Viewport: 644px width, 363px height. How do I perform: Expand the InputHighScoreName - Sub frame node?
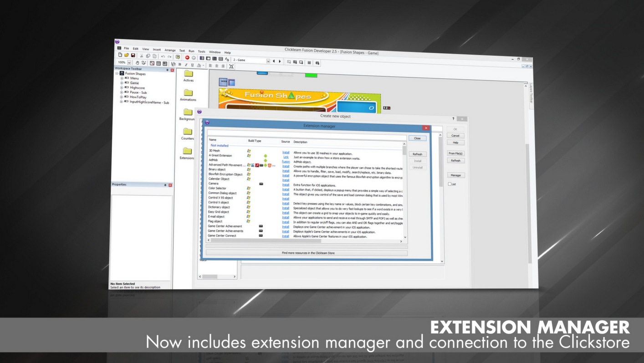pyautogui.click(x=122, y=102)
